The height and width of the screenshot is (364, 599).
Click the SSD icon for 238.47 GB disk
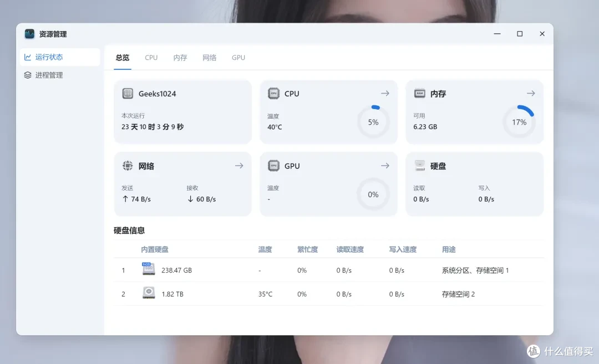point(149,269)
